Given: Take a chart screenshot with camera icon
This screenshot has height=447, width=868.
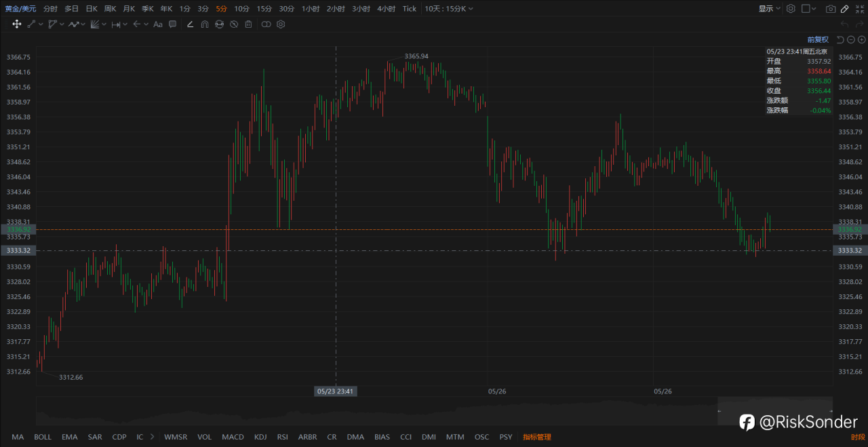Looking at the screenshot, I should 831,9.
